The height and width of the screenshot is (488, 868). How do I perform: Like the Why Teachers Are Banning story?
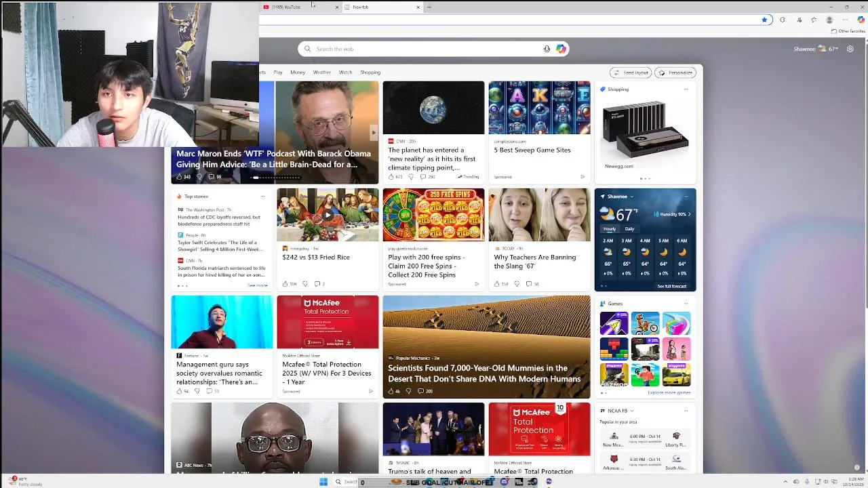click(x=500, y=284)
